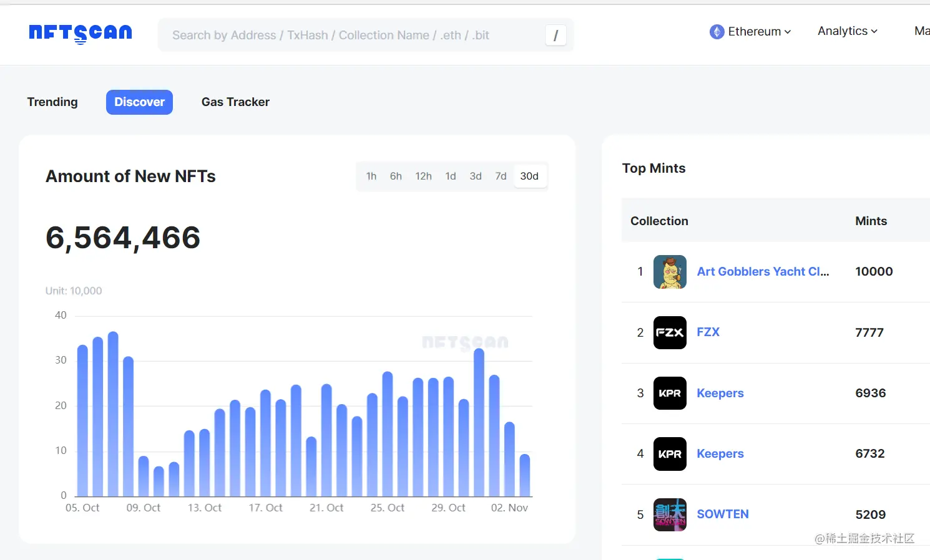Screen dimensions: 930x560
Task: Open the Gas Tracker tab
Action: click(x=235, y=102)
